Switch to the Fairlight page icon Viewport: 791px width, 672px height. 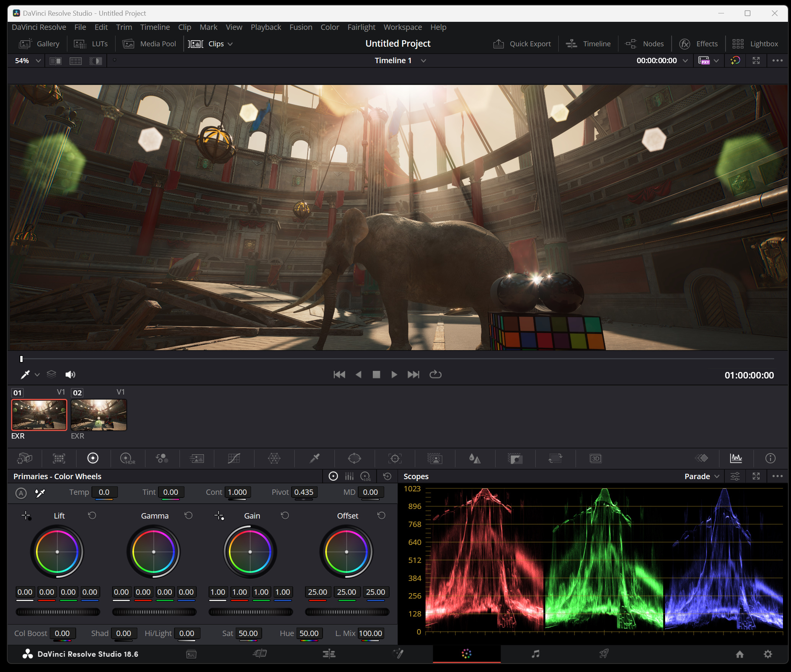535,654
